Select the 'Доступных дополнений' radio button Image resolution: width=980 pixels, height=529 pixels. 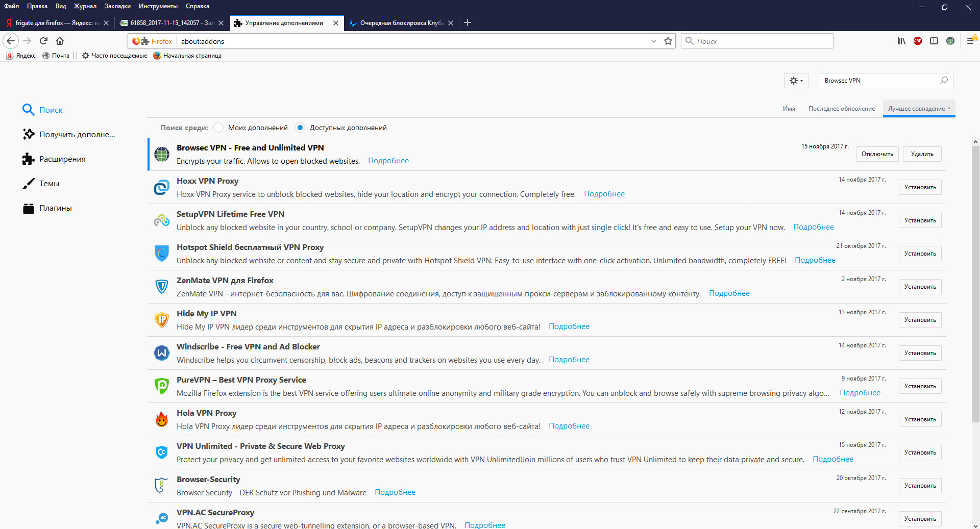click(300, 128)
